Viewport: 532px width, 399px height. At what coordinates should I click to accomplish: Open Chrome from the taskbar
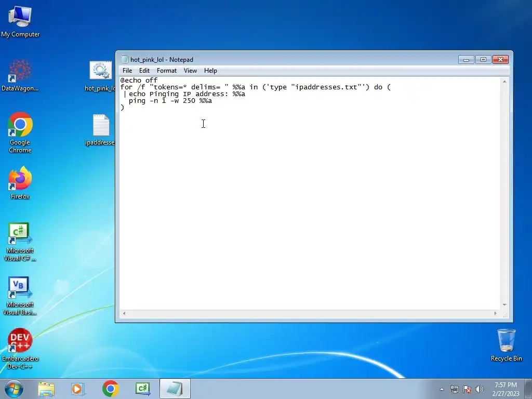[110, 389]
